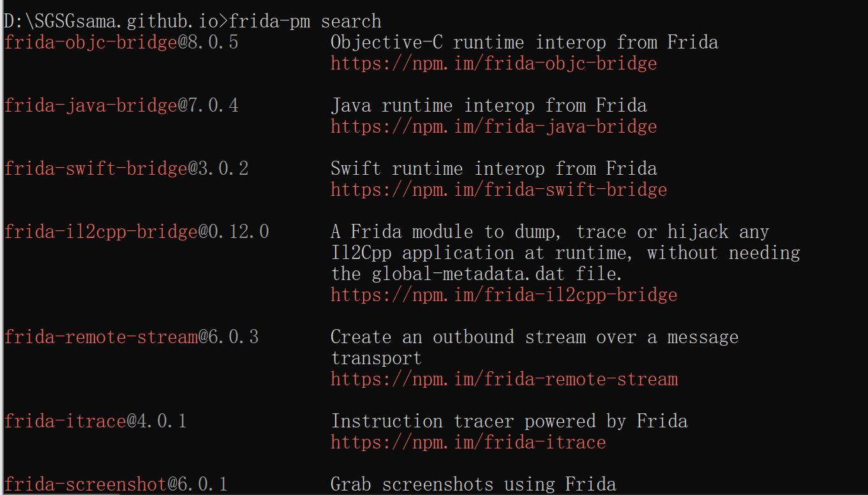This screenshot has height=495, width=868.
Task: Open the npm.im/frida-java-bridge link
Action: pos(493,127)
